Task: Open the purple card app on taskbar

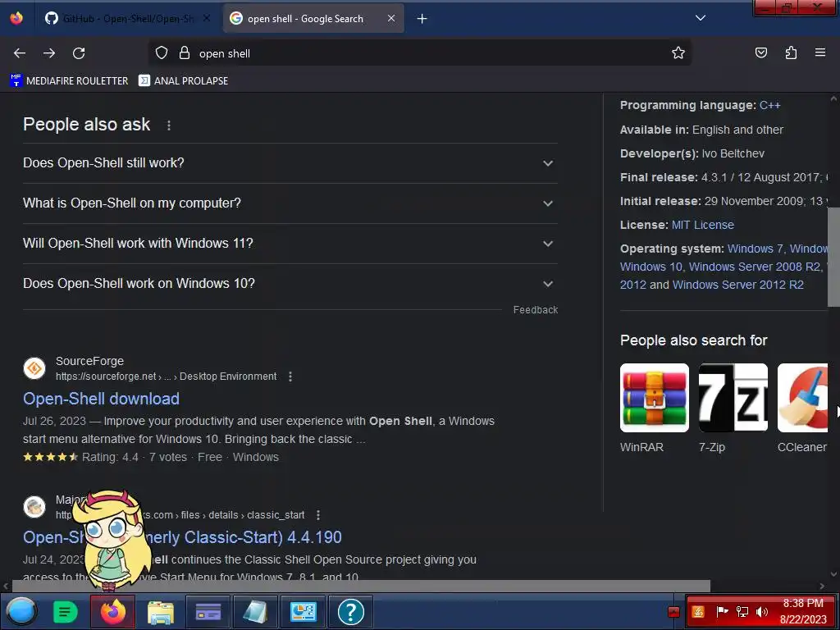Action: click(x=208, y=612)
